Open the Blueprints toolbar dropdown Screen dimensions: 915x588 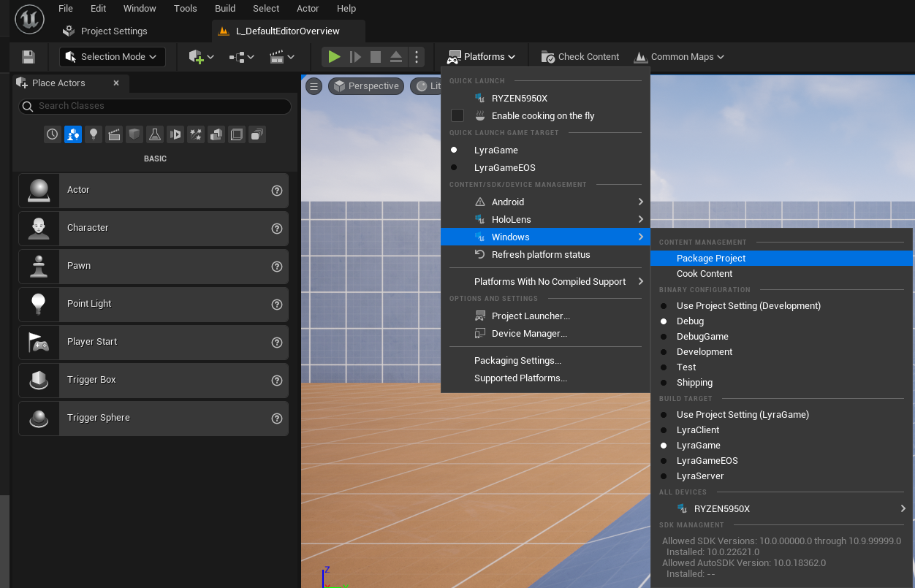pyautogui.click(x=241, y=57)
